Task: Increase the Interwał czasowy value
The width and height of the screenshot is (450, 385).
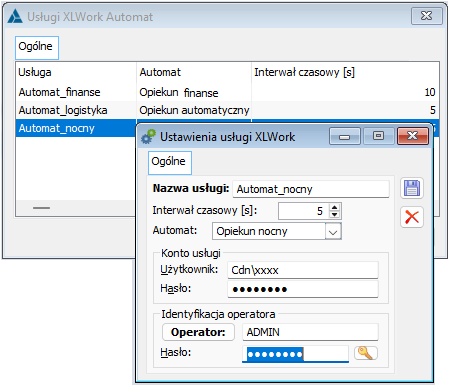Action: coord(334,207)
